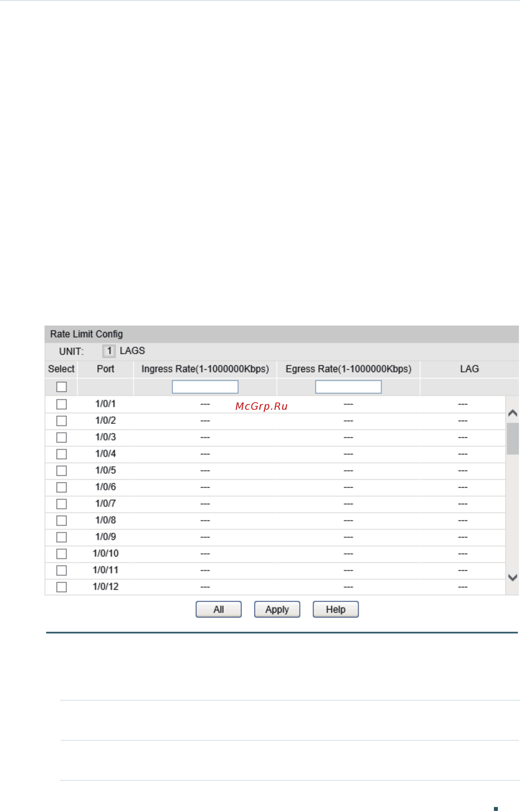Click the All button

point(219,609)
